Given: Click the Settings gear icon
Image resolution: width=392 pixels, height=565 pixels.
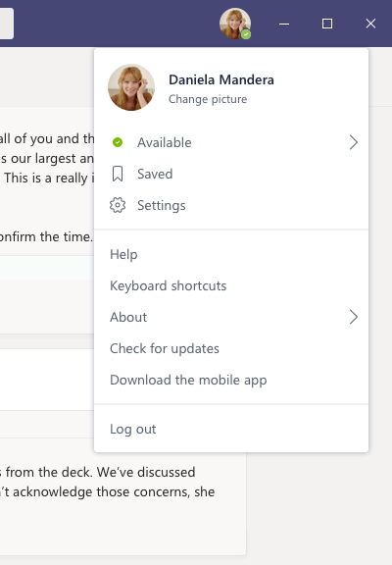Looking at the screenshot, I should [x=118, y=205].
